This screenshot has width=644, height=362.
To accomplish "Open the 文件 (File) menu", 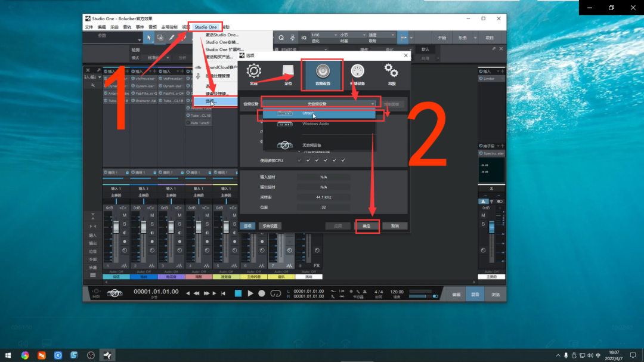I will 89,27.
